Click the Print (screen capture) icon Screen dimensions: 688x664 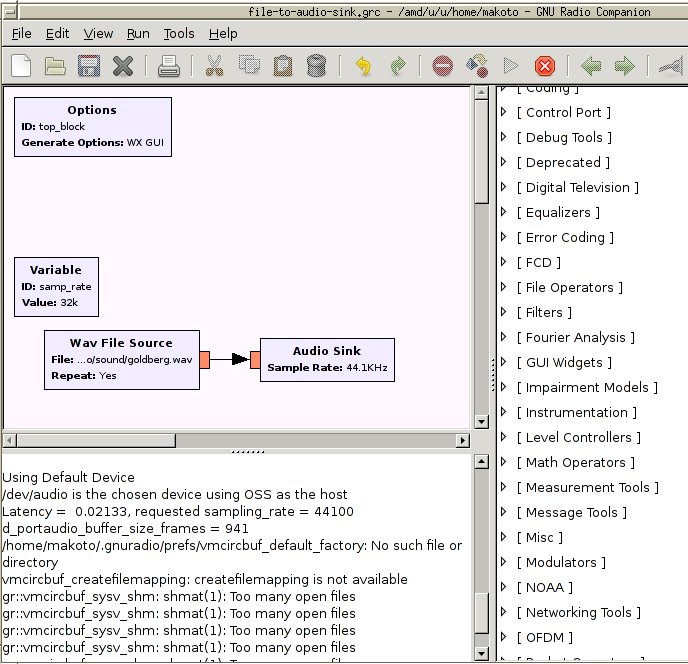click(x=169, y=66)
